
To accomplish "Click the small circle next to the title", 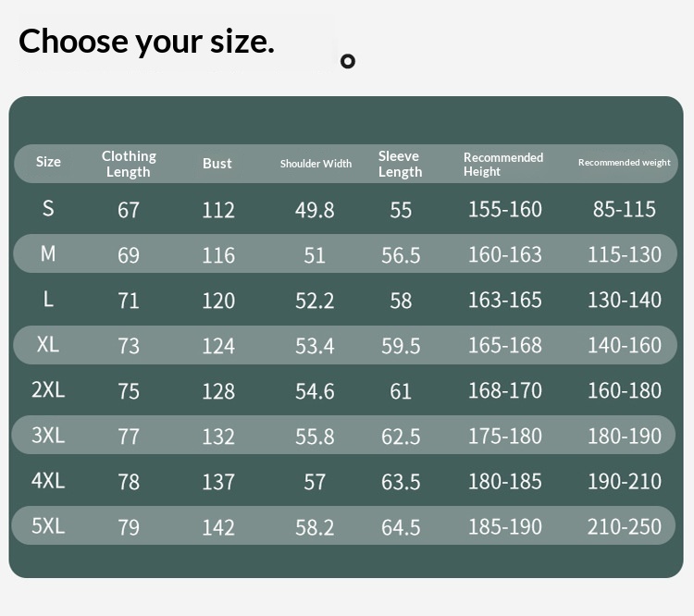I will (x=348, y=61).
